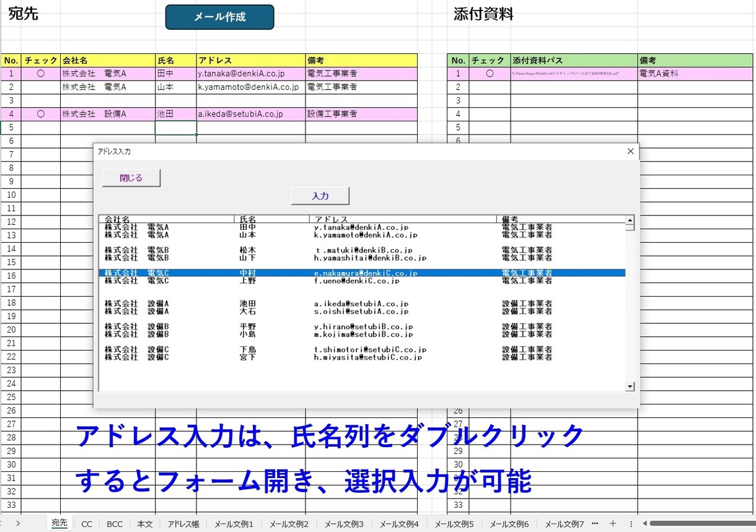Click the 閉じる button in the address form
This screenshot has height=532, width=756.
pyautogui.click(x=131, y=178)
